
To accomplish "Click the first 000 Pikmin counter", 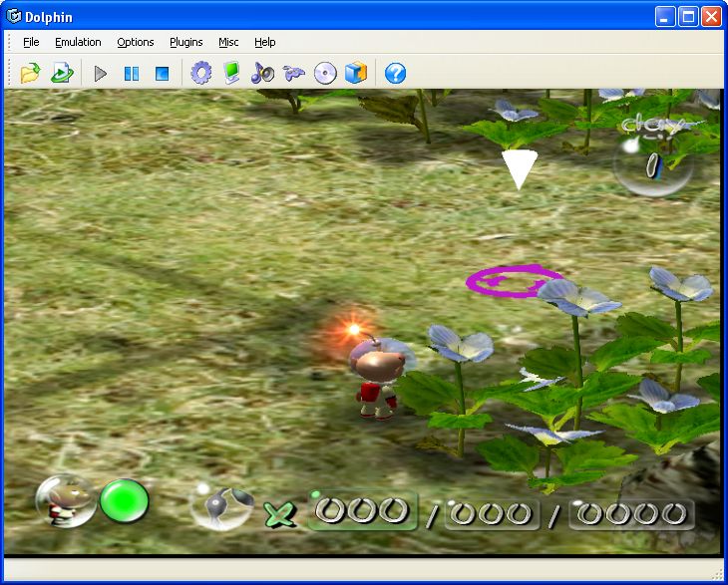I will (x=362, y=511).
